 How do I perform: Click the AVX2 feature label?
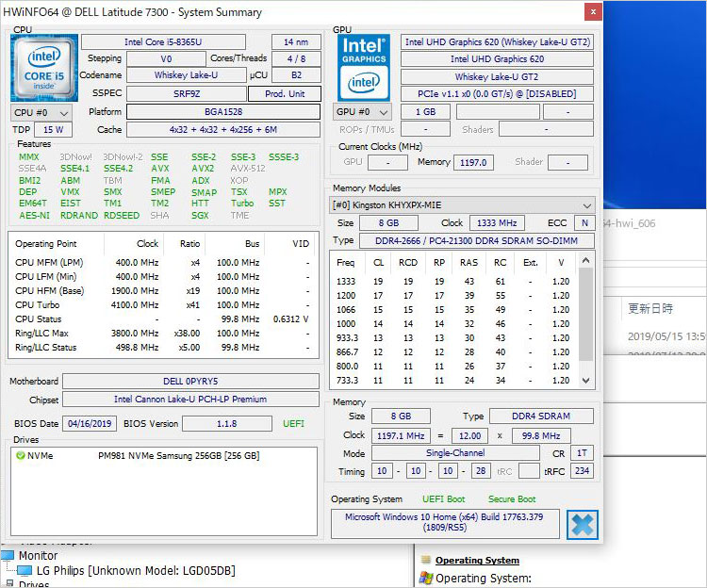pyautogui.click(x=203, y=169)
